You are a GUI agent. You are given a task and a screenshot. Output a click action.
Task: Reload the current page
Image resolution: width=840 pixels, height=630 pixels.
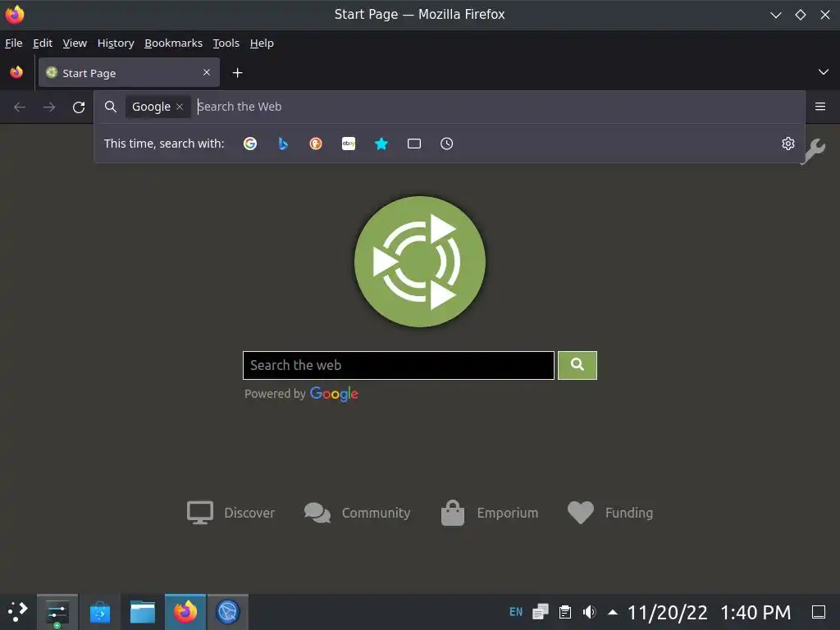79,107
